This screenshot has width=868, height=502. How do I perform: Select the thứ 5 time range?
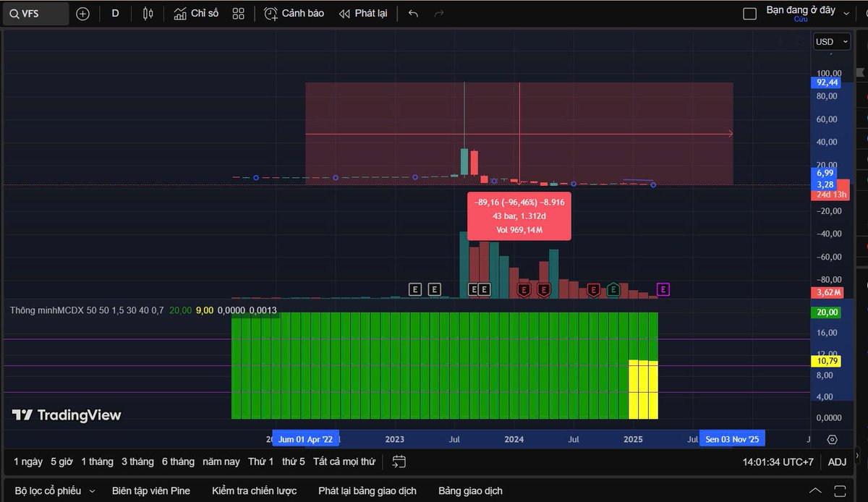294,461
